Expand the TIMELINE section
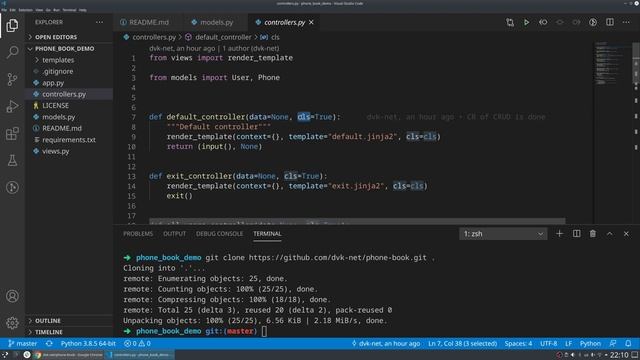This screenshot has width=640, height=360. point(49,332)
